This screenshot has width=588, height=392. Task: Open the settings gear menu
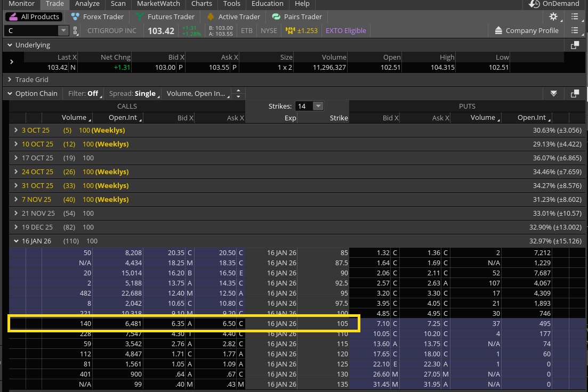554,17
